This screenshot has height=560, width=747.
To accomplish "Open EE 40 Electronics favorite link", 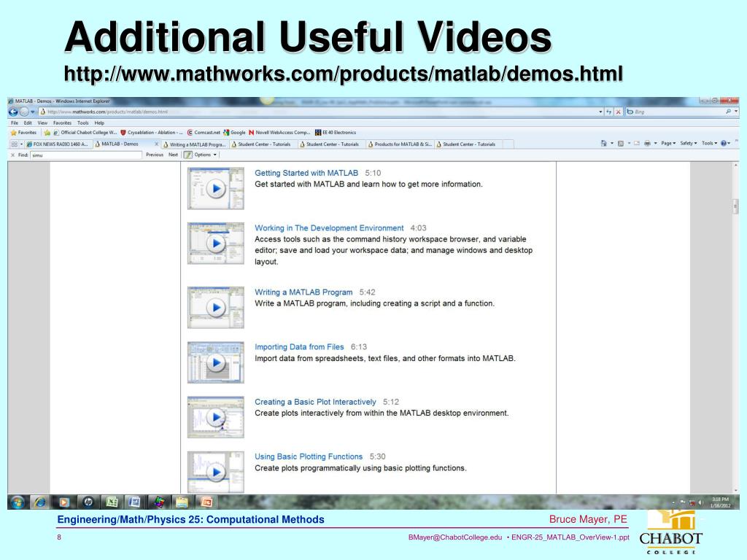I will pyautogui.click(x=336, y=133).
